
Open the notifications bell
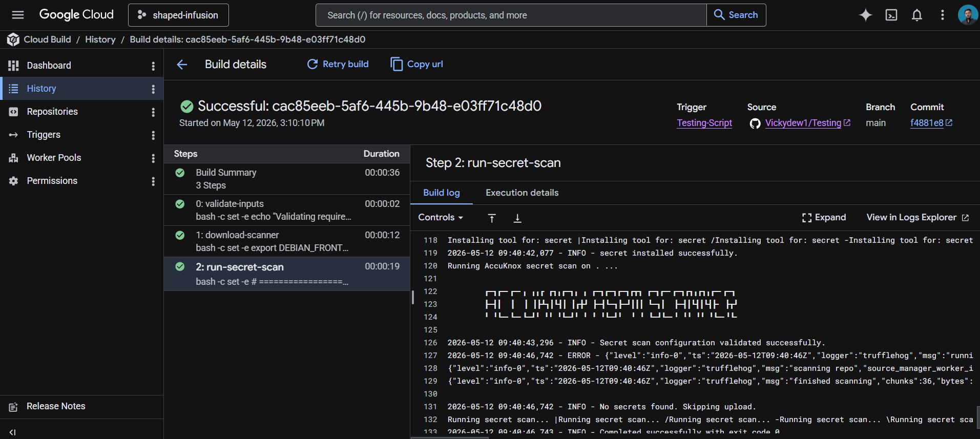(x=917, y=15)
